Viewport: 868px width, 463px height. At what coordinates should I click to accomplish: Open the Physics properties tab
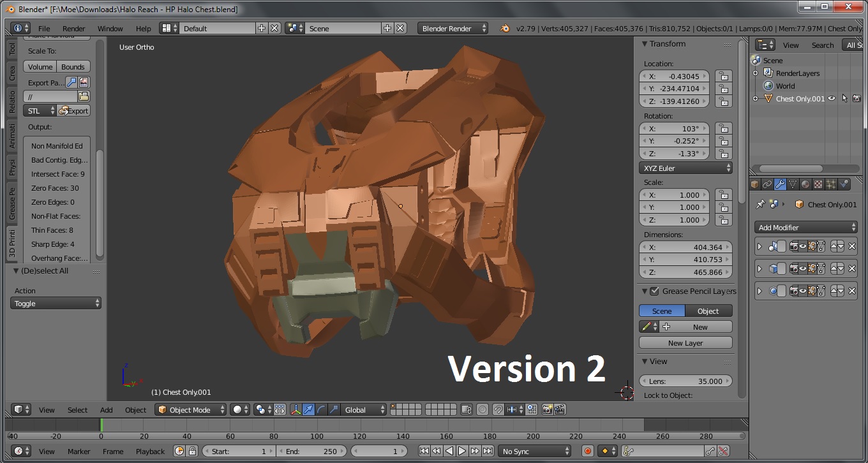844,184
